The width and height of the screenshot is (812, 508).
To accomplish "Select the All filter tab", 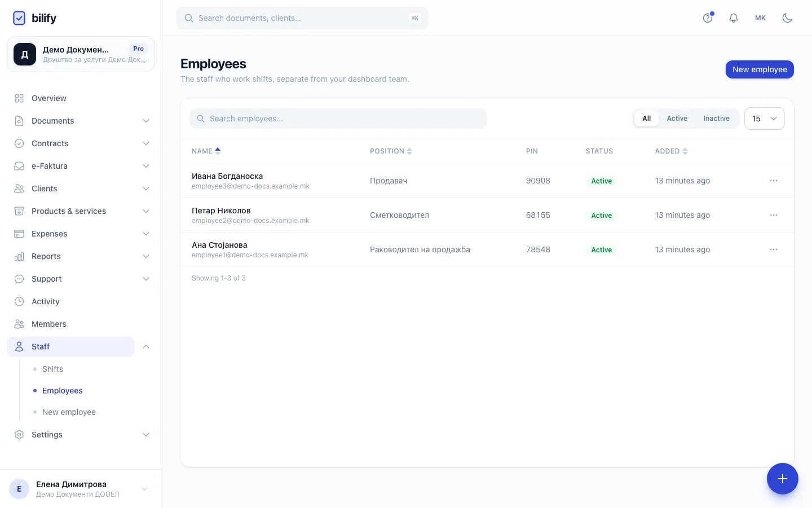I will pos(646,119).
